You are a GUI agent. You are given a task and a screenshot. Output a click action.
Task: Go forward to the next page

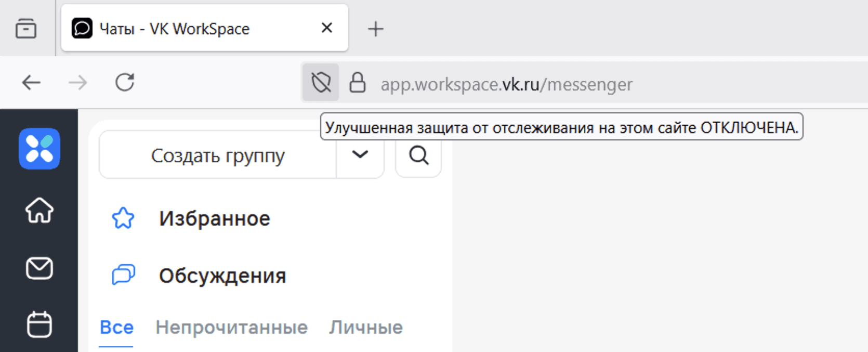click(78, 82)
